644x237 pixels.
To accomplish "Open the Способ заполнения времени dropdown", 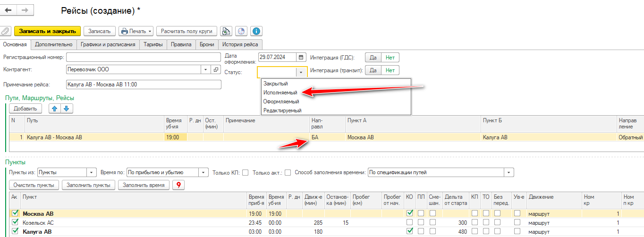I will 508,173.
